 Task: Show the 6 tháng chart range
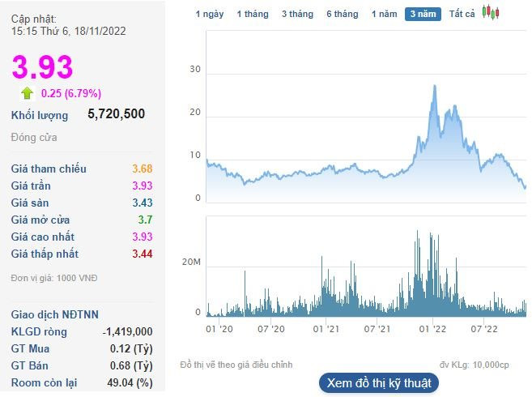(x=342, y=14)
